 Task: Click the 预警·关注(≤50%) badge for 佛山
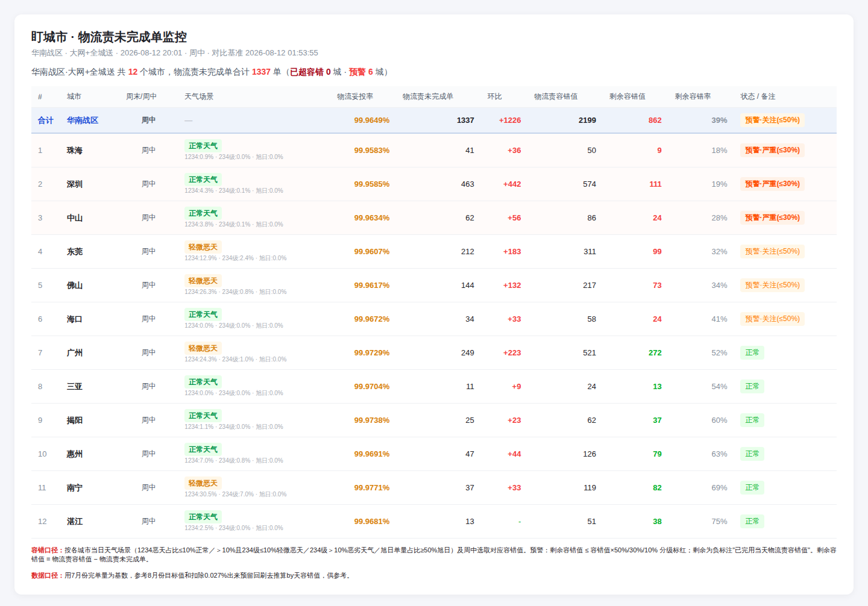click(x=772, y=285)
